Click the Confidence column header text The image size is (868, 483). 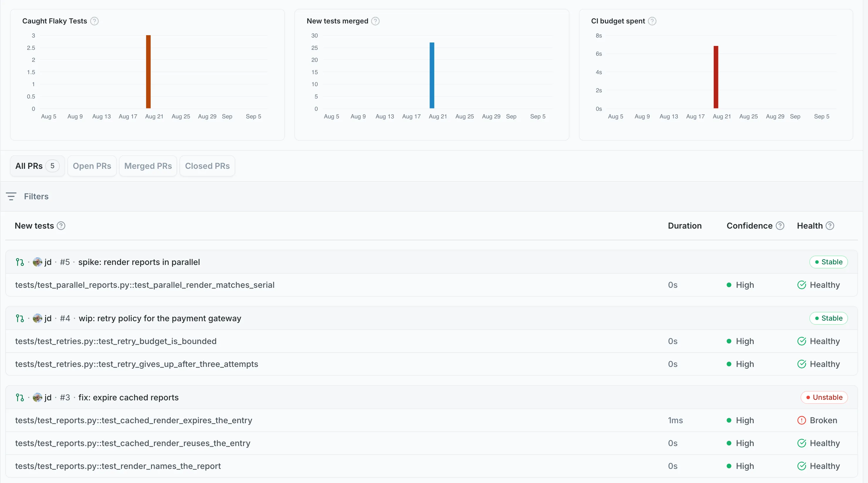click(750, 226)
